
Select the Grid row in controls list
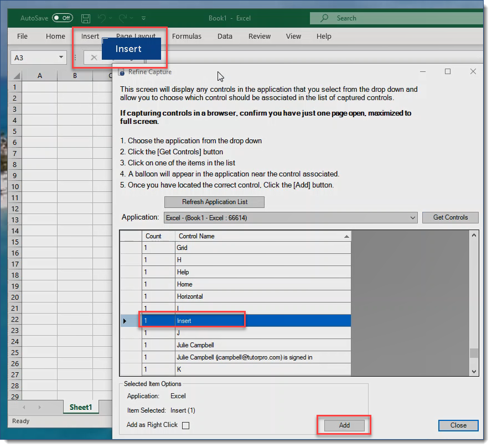(236, 248)
